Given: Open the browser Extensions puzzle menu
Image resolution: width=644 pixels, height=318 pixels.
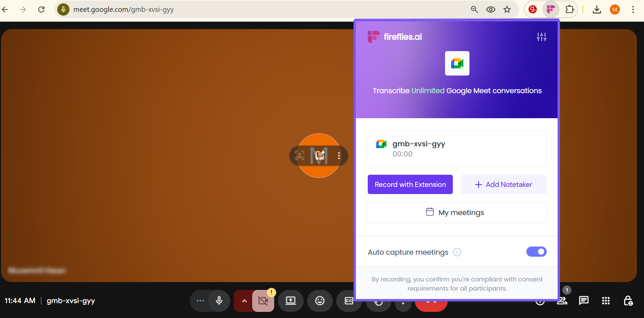Looking at the screenshot, I should (569, 9).
